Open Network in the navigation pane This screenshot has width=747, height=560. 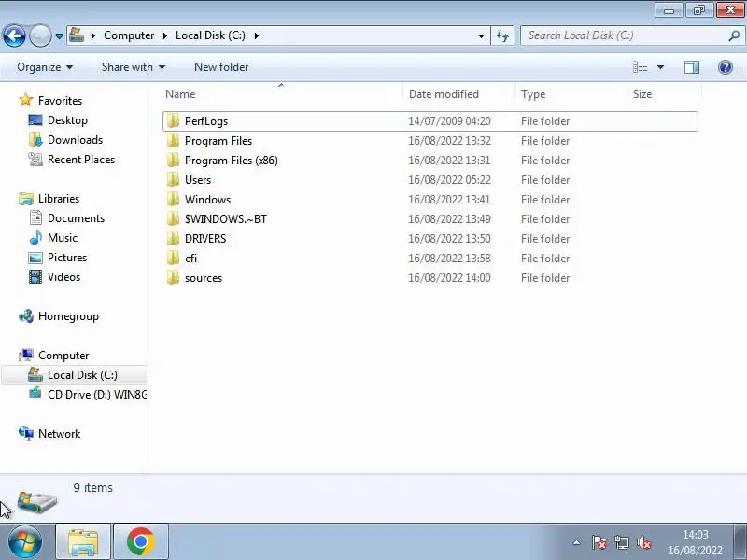pos(59,433)
